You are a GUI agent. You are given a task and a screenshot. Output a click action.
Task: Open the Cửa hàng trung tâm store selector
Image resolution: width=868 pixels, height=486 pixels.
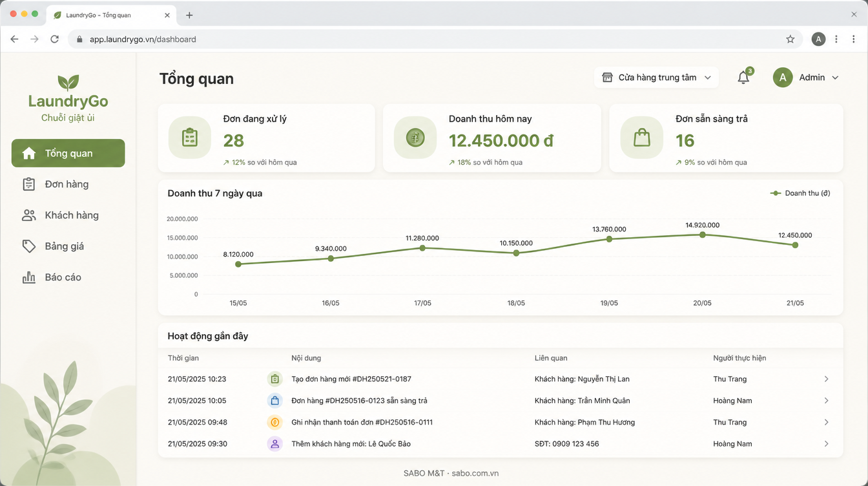coord(656,78)
